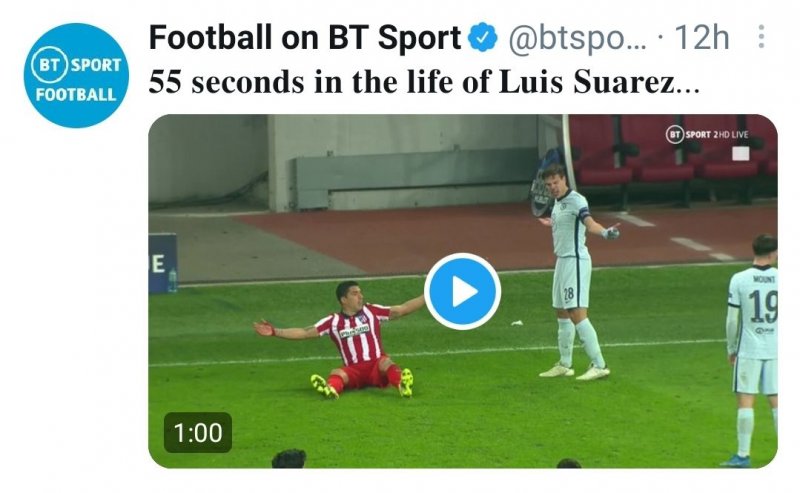This screenshot has height=493, width=800.
Task: Click the blue verified badge
Action: 483,39
